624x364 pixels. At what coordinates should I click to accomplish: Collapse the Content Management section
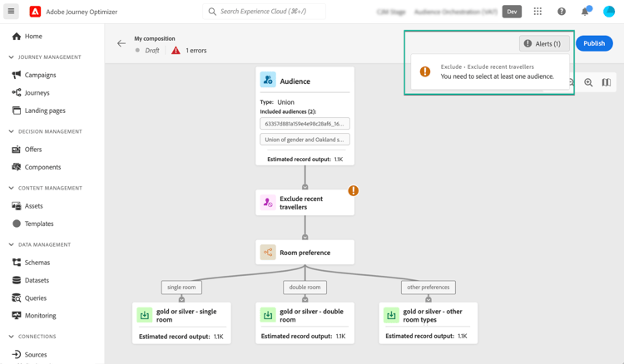[11, 188]
